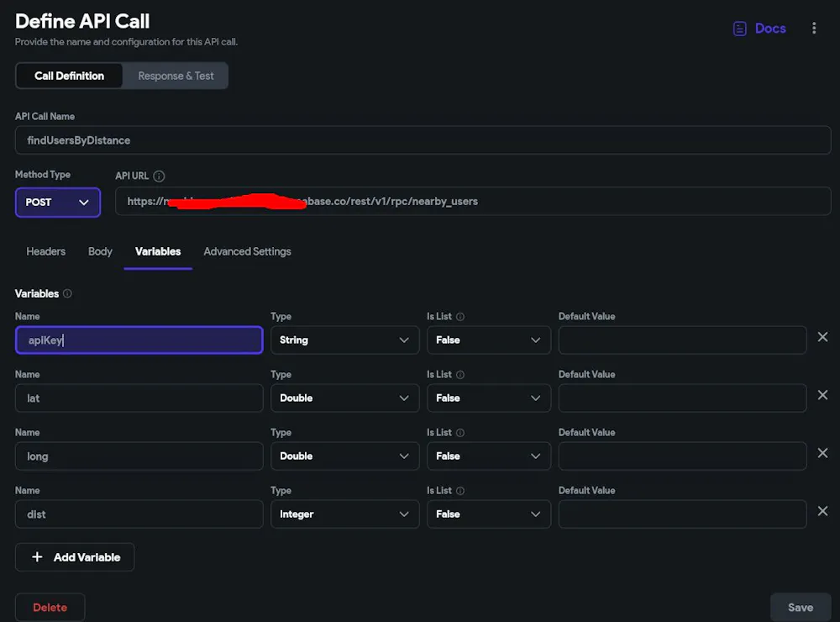The height and width of the screenshot is (622, 840).
Task: Click the info icon beside Variables heading
Action: [67, 293]
